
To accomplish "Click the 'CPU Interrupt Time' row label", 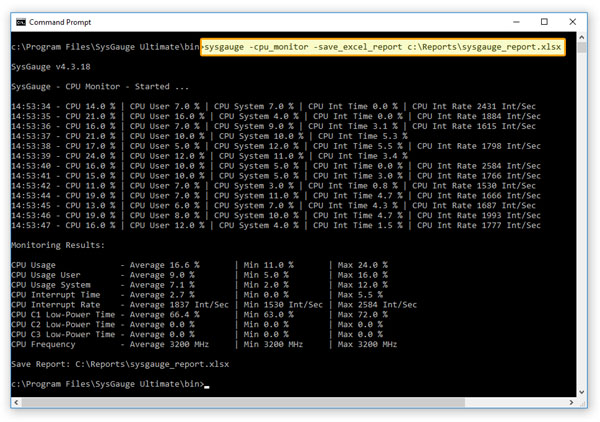I will tap(56, 295).
